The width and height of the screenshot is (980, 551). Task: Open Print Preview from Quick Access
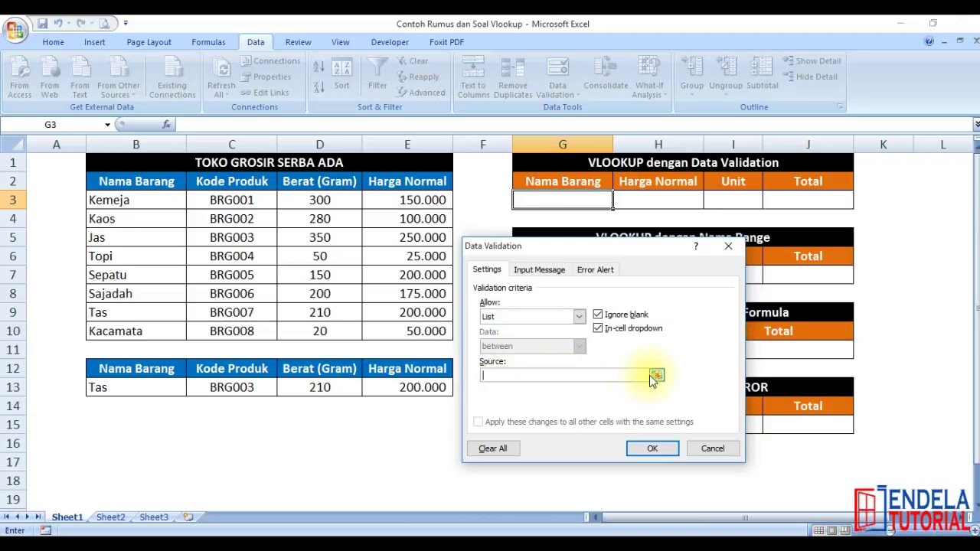pyautogui.click(x=105, y=24)
